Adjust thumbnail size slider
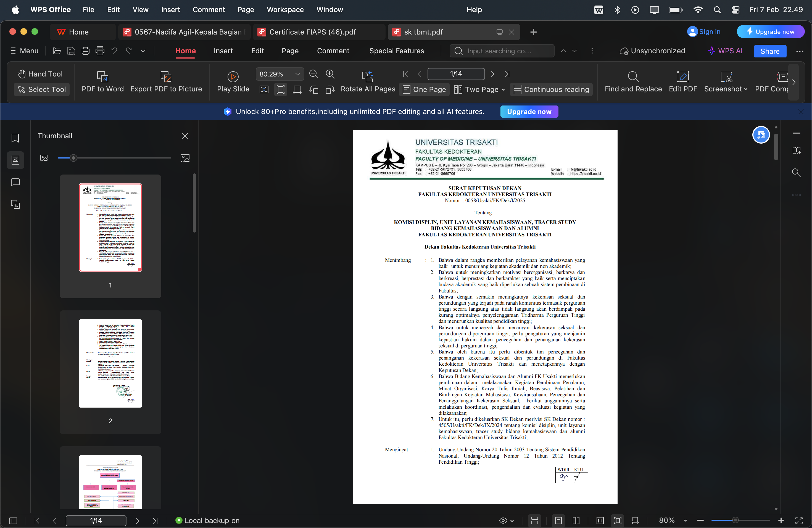812x528 pixels. [73, 158]
